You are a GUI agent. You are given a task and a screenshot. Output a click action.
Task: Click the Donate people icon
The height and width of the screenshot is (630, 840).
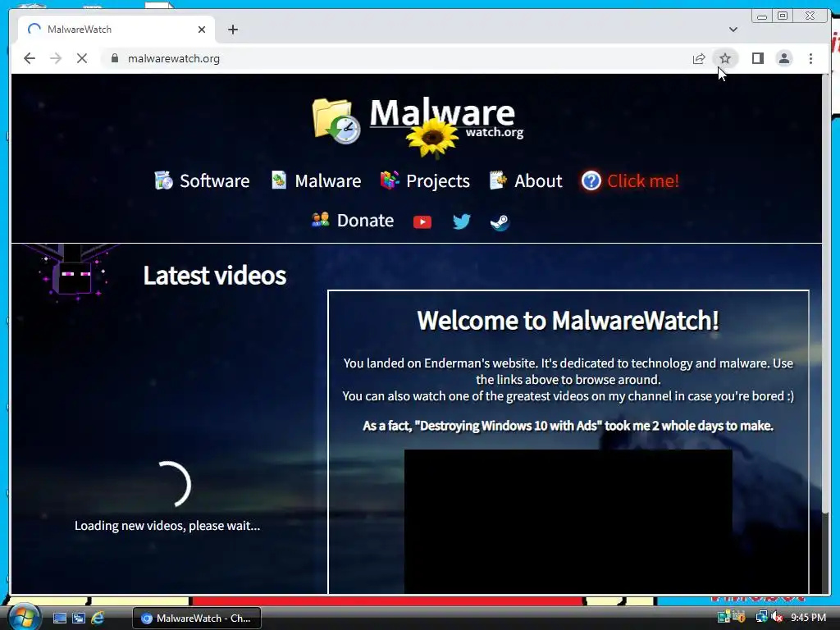(321, 220)
